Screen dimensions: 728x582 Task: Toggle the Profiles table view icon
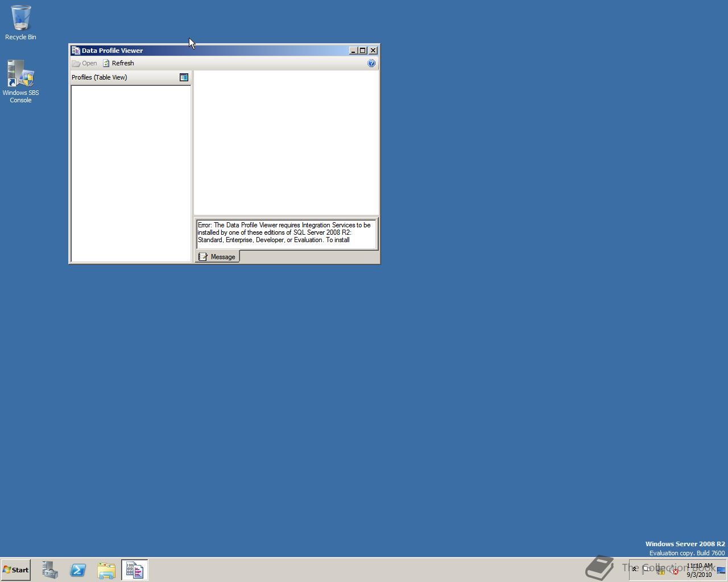[x=184, y=77]
